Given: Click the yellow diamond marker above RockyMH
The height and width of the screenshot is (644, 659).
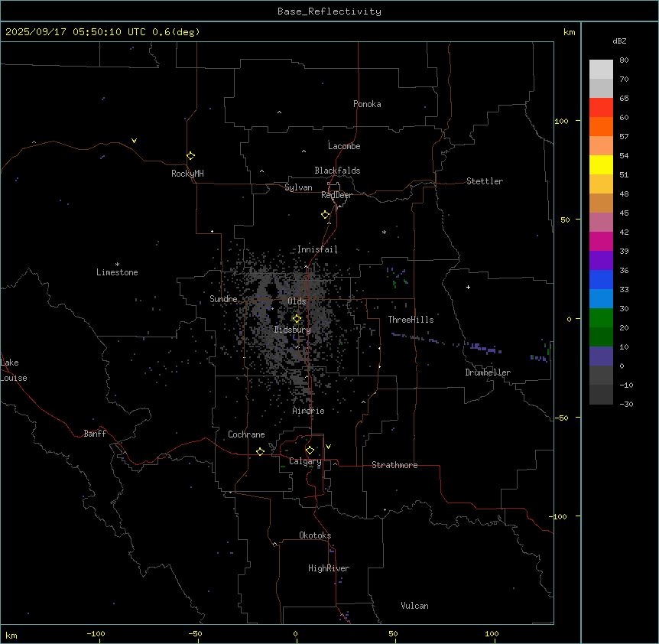Looking at the screenshot, I should pyautogui.click(x=190, y=155).
